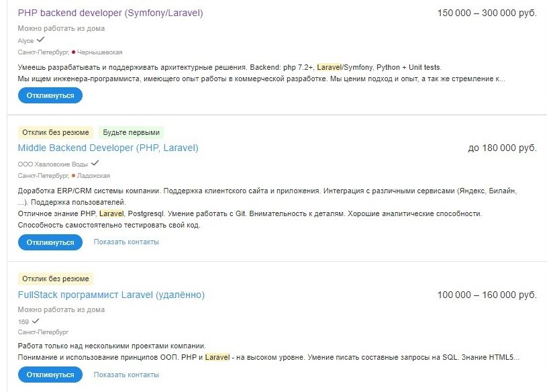
Task: Click Чернышевская metro station label
Action: [x=99, y=52]
